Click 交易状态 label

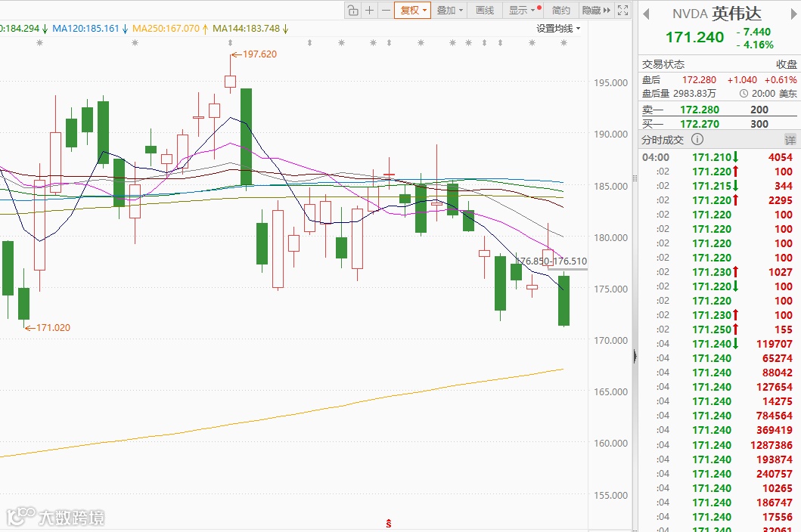663,64
